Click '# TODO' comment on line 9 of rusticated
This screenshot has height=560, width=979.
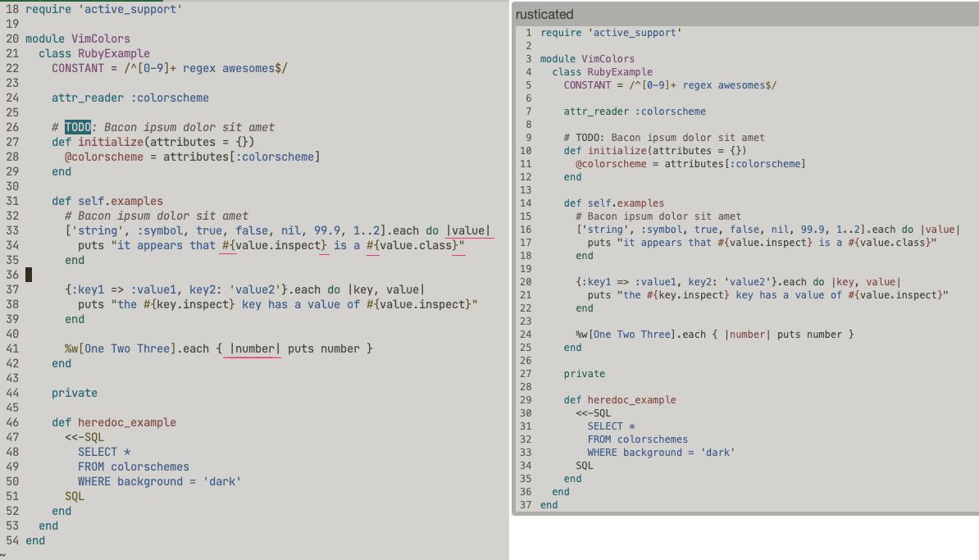(x=584, y=138)
